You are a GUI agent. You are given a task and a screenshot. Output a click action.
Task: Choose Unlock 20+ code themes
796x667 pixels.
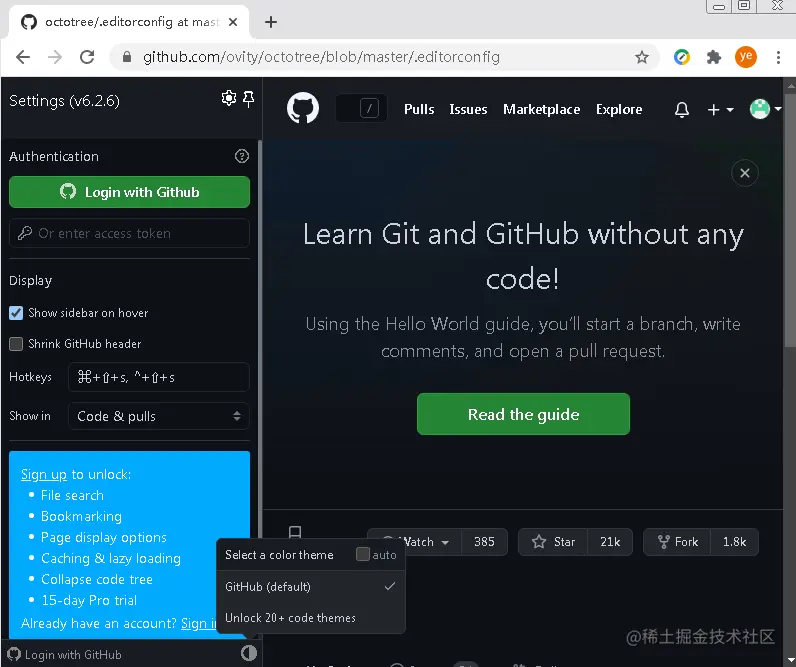pos(311,618)
